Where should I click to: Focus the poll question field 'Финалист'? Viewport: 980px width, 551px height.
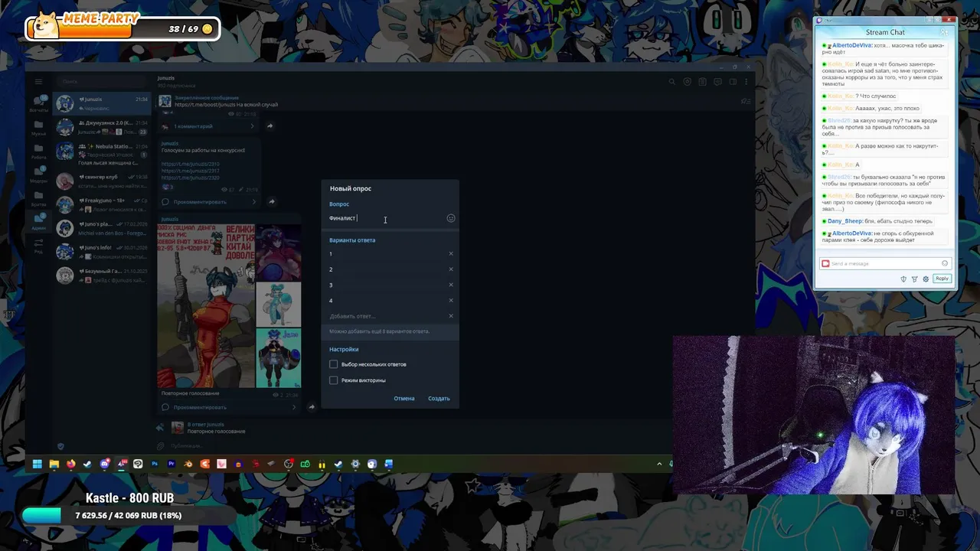point(387,218)
